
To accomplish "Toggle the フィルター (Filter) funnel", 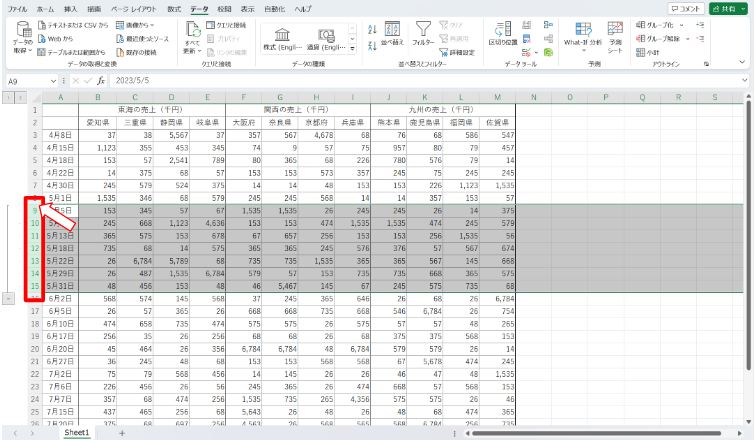I will click(x=423, y=34).
